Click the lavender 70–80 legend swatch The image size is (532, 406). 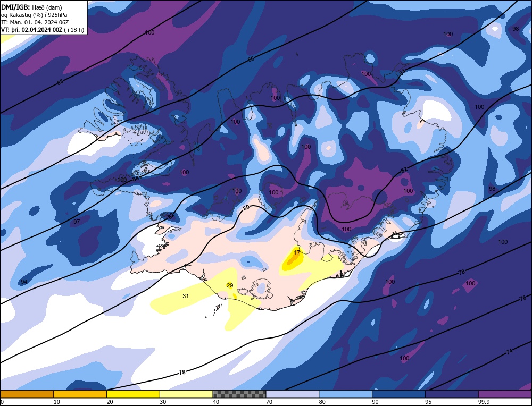(x=293, y=394)
